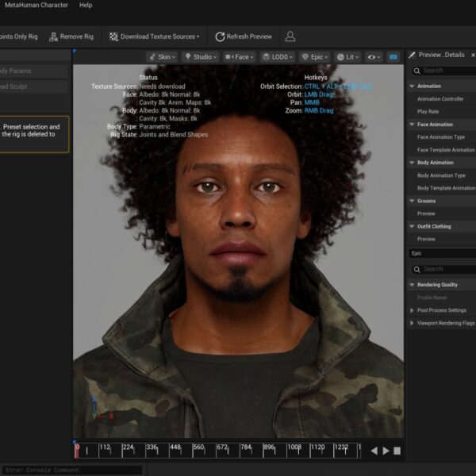Toggle the blue viewport overlay button
The width and height of the screenshot is (476, 476).
(x=393, y=57)
